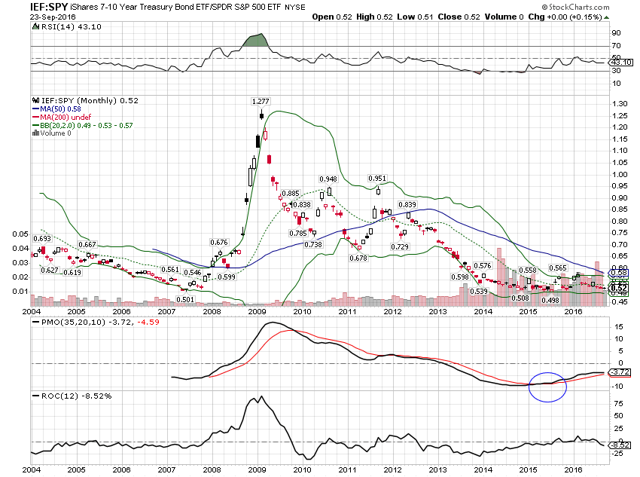The image size is (640, 477).
Task: Click the red -4.59 PMO signal value
Action: (148, 322)
